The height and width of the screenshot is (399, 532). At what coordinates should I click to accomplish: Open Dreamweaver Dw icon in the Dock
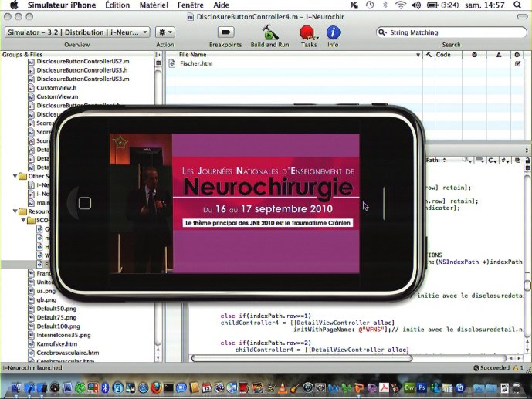[409, 387]
